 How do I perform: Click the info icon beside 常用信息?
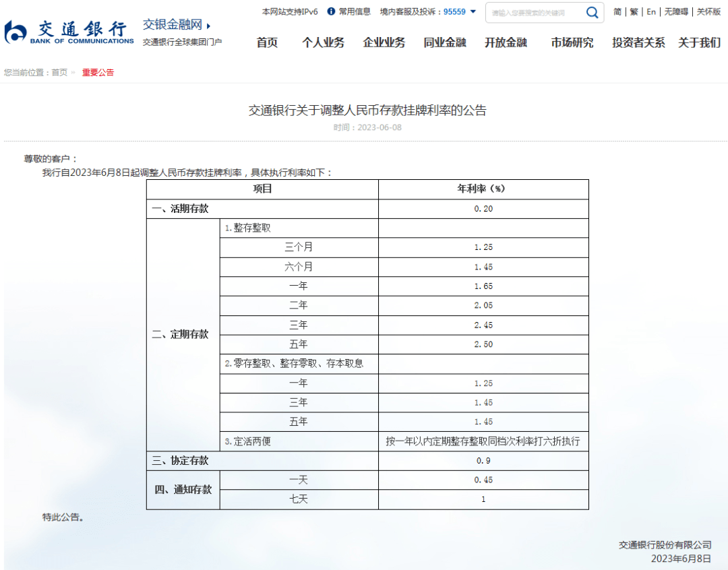click(x=331, y=11)
